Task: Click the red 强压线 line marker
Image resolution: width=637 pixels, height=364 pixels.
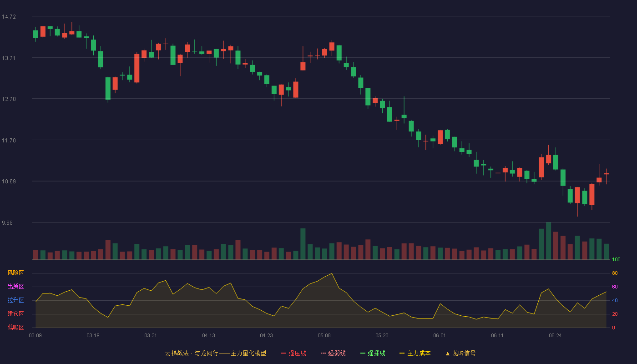Action: tap(284, 354)
